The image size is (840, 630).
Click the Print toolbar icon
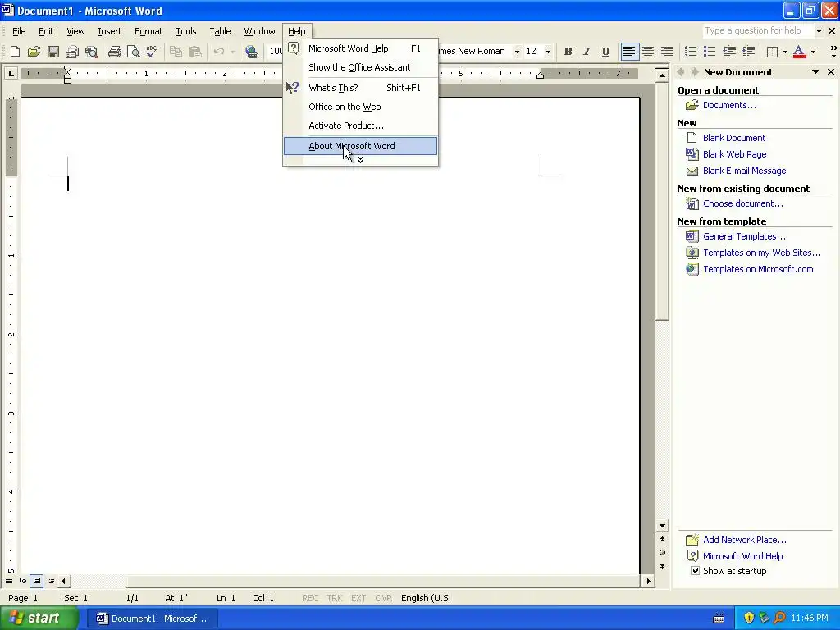click(x=114, y=52)
